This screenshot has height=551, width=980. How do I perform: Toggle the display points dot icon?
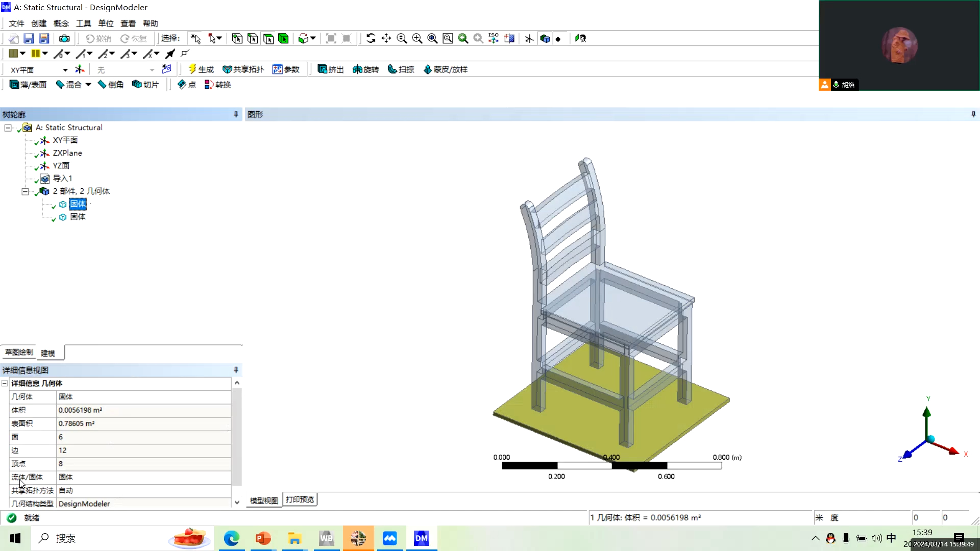[x=558, y=39]
